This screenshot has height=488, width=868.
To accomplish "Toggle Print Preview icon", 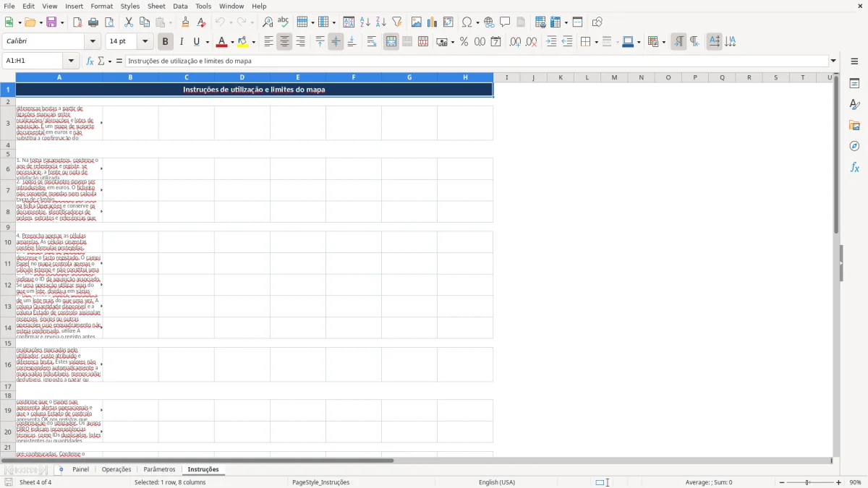I will 109,22.
